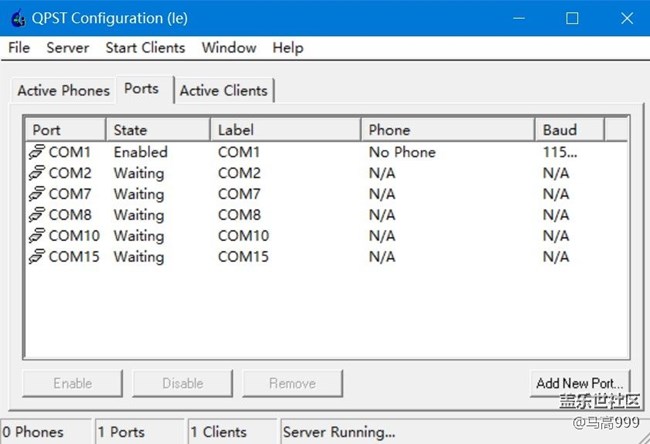Click the COM8 port connector icon
650x444 pixels.
37,215
